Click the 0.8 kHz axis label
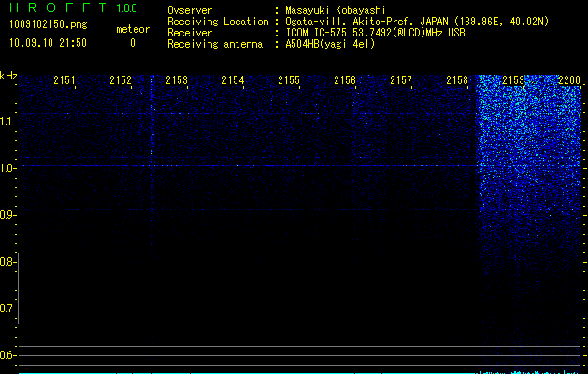 [x=7, y=262]
